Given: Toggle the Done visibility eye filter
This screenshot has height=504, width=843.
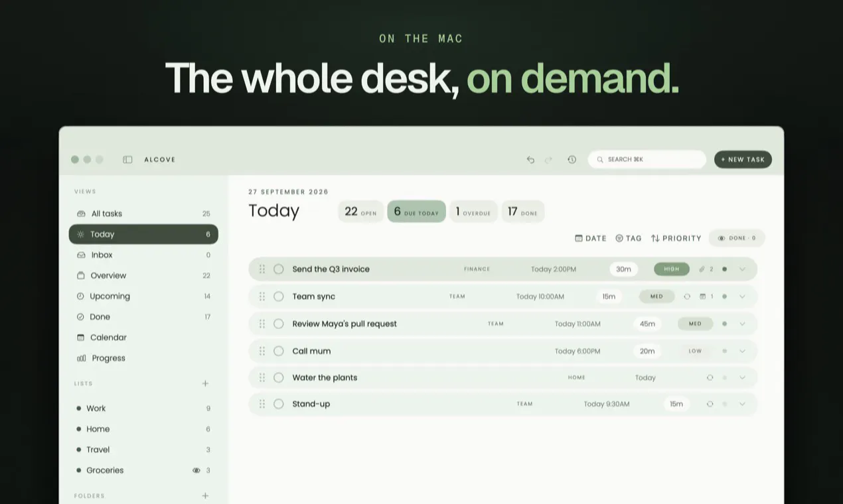Looking at the screenshot, I should [737, 238].
